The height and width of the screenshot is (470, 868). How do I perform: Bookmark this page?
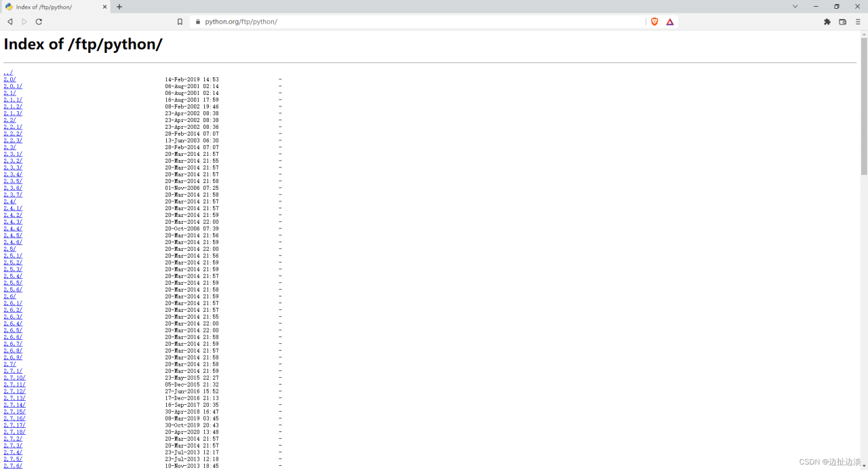pyautogui.click(x=180, y=22)
